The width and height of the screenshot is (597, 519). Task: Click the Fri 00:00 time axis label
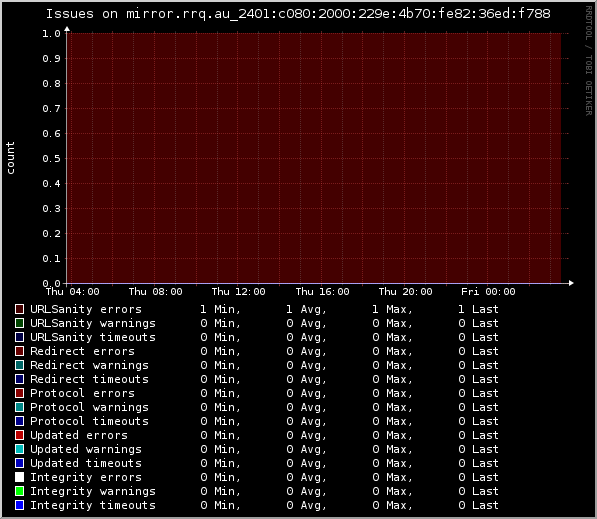coord(488,292)
